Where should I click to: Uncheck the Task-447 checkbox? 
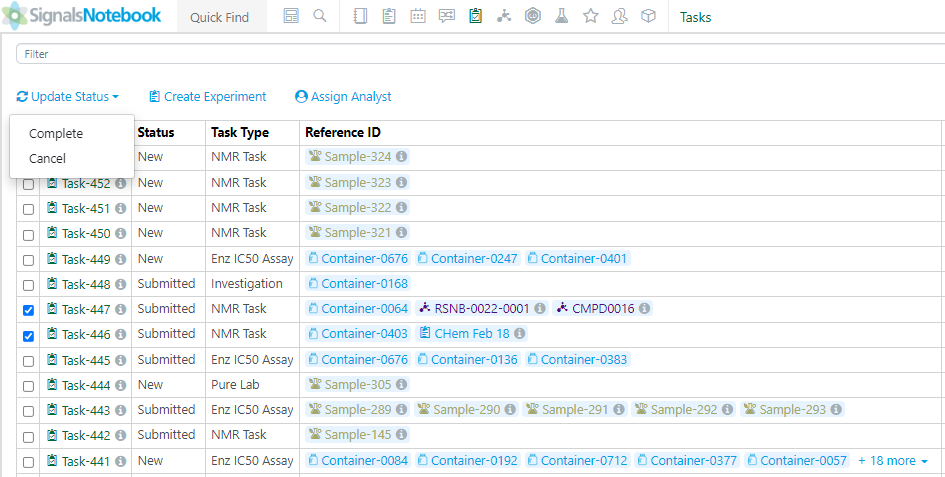pyautogui.click(x=28, y=310)
